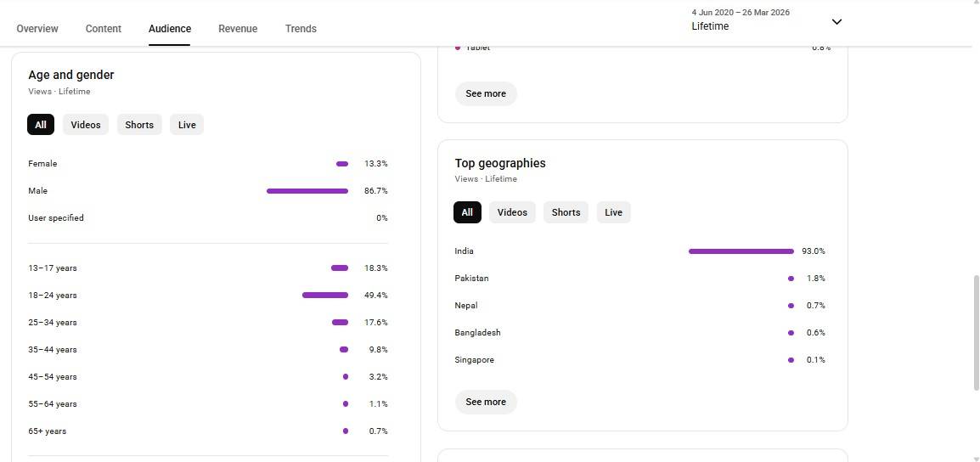Click See more in device type card
Screen dimensions: 980x462
pyautogui.click(x=486, y=93)
